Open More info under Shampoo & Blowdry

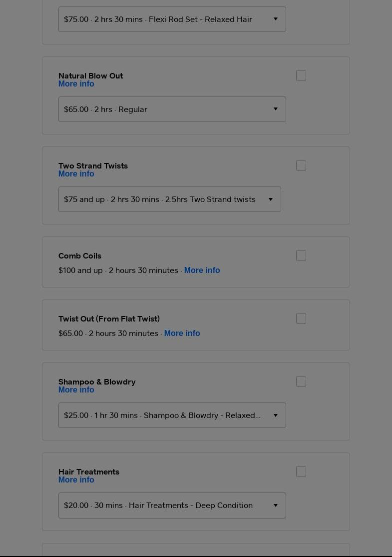(76, 389)
